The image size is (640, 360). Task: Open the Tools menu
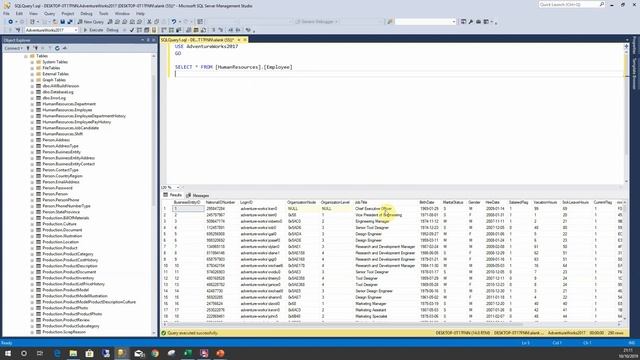[104, 13]
